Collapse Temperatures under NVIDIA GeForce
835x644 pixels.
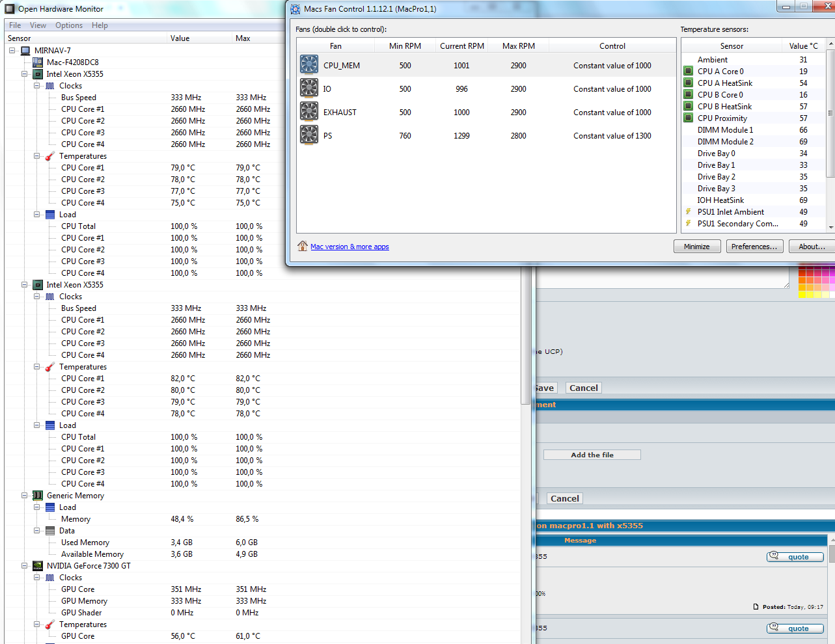(37, 624)
